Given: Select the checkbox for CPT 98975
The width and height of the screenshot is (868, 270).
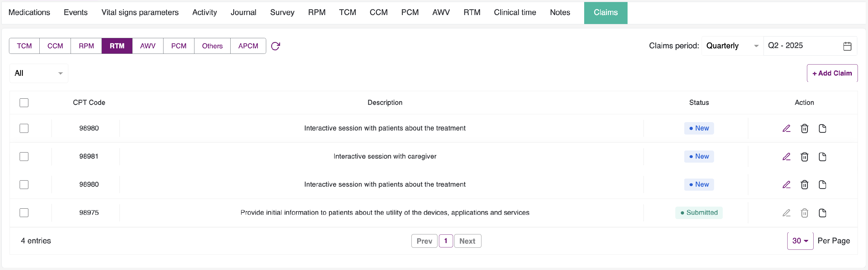Looking at the screenshot, I should [x=24, y=213].
